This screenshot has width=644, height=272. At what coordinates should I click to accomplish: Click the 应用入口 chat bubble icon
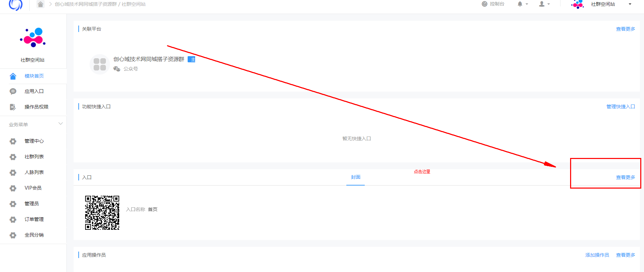[x=13, y=91]
